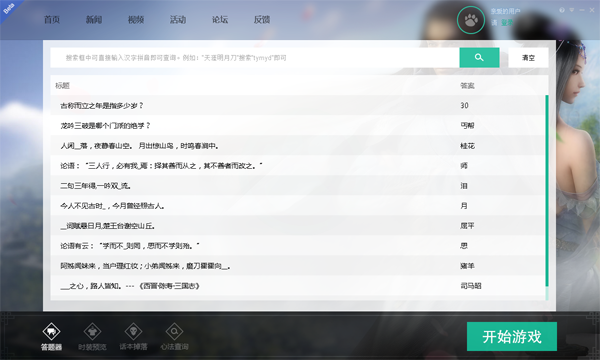Open the 心法查询 magnifier icon

(174, 332)
